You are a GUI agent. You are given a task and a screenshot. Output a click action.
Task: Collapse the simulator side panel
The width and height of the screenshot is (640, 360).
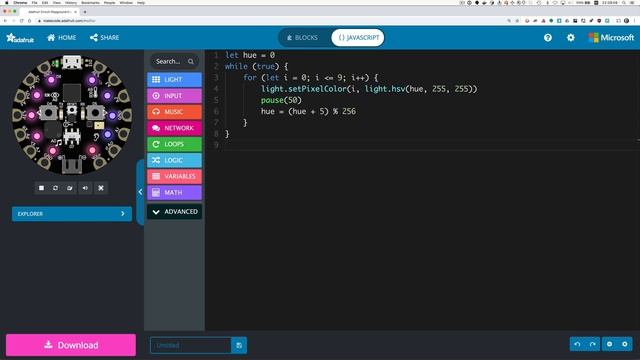[x=140, y=192]
